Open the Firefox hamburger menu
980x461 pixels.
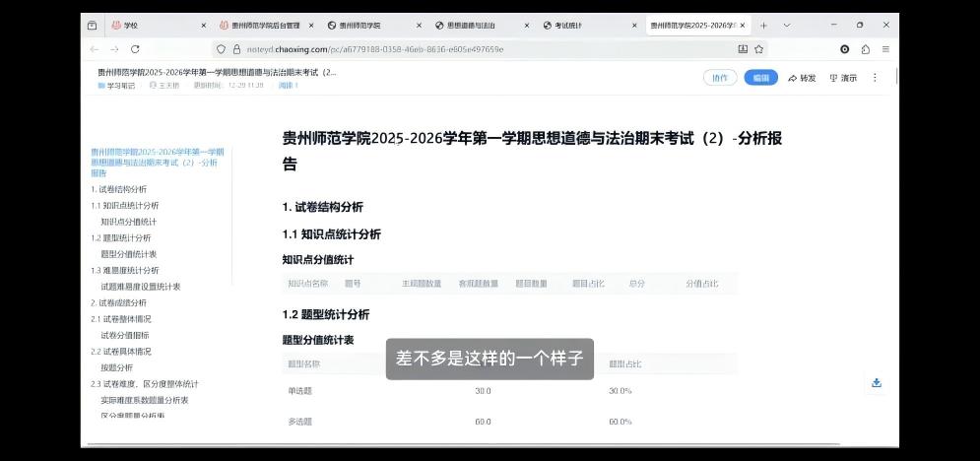[885, 49]
